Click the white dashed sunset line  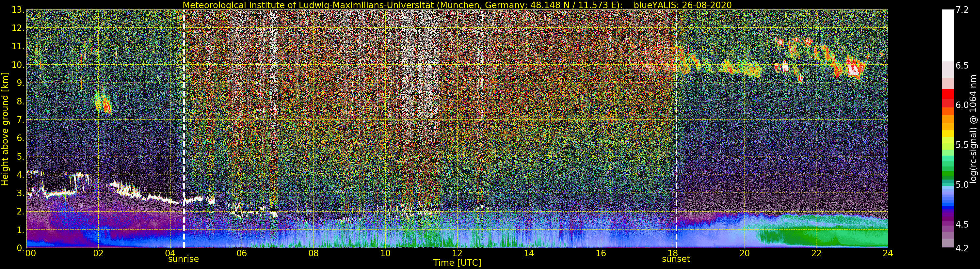click(x=676, y=129)
